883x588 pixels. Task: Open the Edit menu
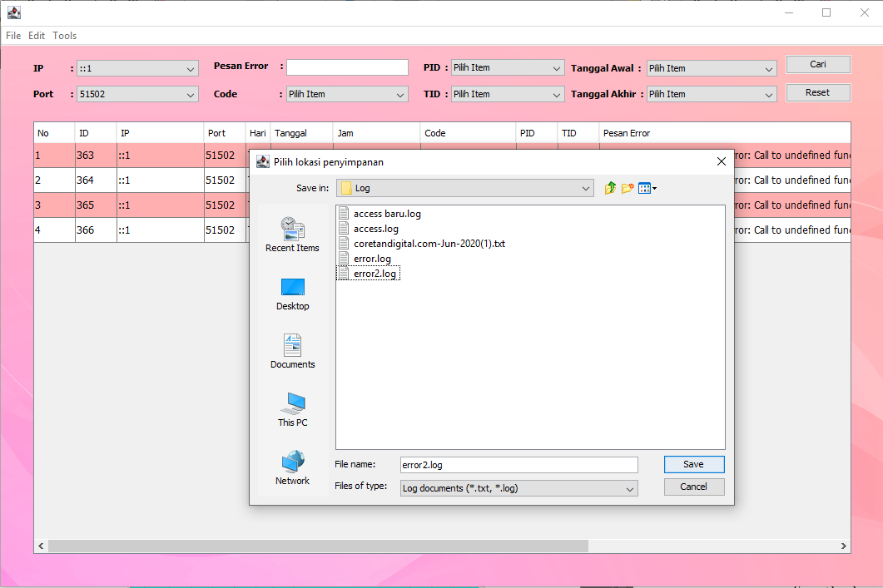[37, 36]
